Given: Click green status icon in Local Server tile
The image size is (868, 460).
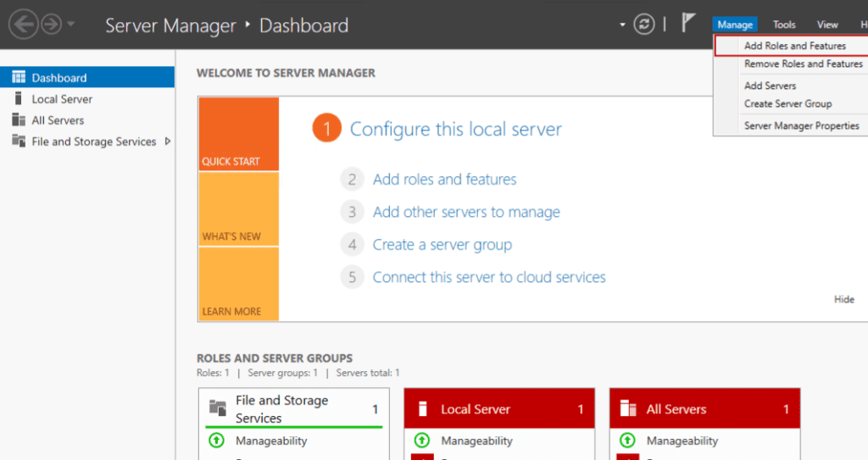Looking at the screenshot, I should coord(422,441).
